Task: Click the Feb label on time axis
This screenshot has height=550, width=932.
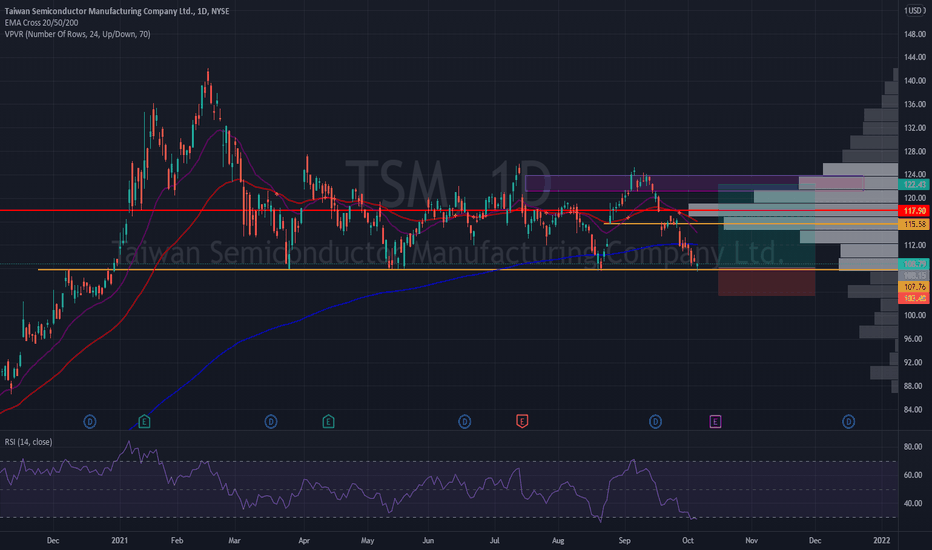Action: pos(177,540)
